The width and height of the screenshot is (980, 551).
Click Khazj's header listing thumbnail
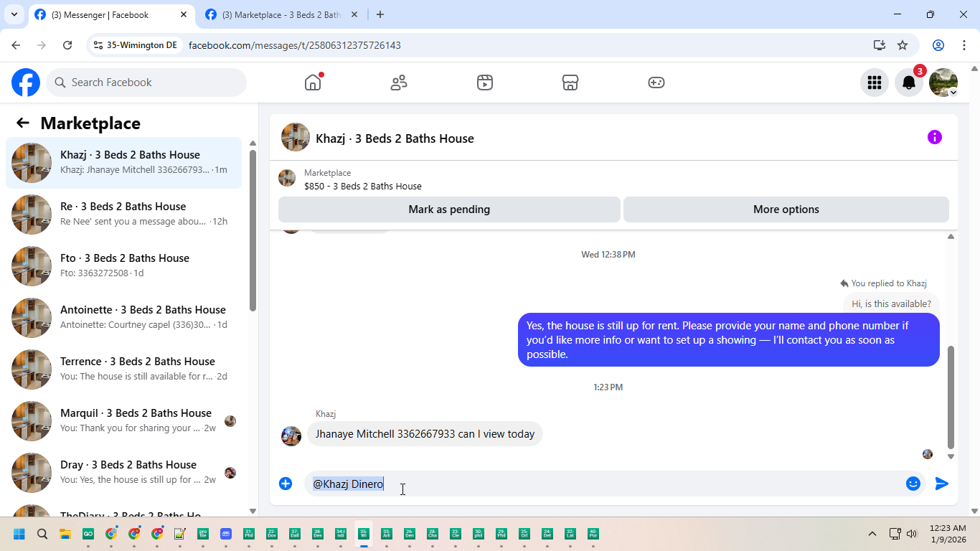point(296,137)
